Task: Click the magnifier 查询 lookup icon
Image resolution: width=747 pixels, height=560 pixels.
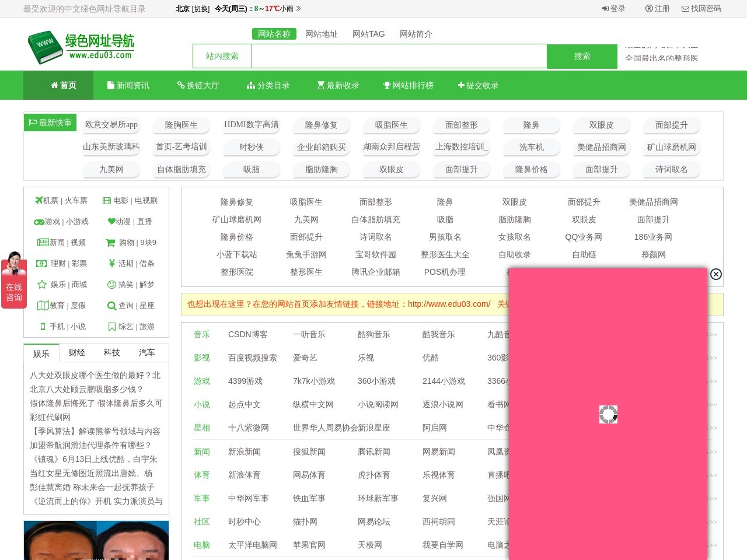Action: tap(111, 306)
